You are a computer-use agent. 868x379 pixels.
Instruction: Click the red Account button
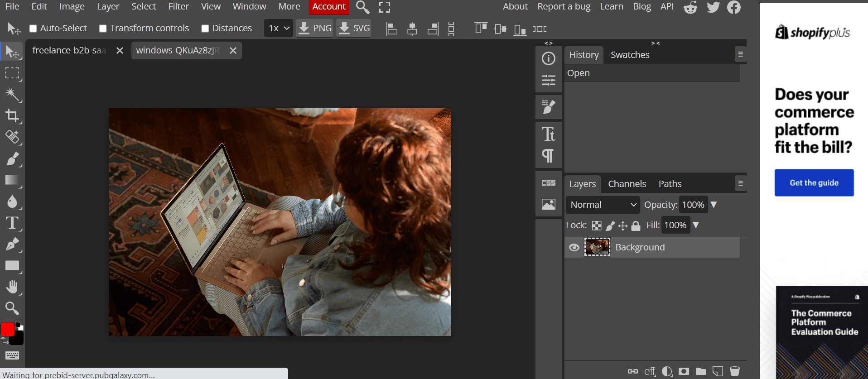tap(329, 7)
